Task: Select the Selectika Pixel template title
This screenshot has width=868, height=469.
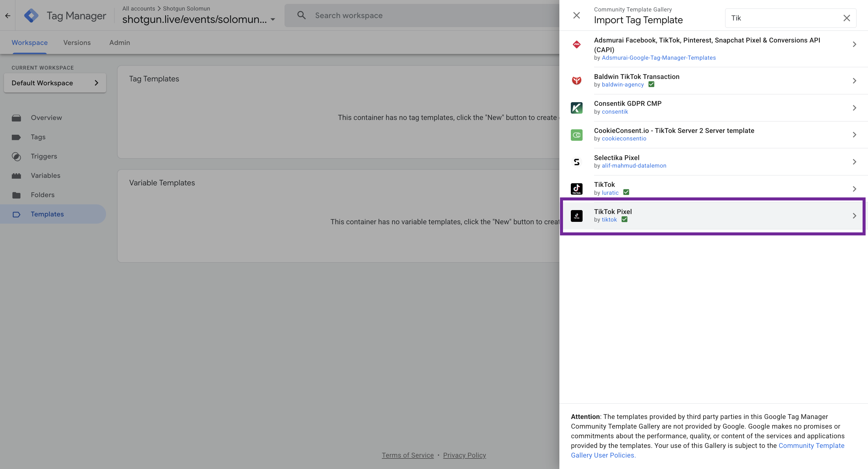Action: click(x=616, y=158)
